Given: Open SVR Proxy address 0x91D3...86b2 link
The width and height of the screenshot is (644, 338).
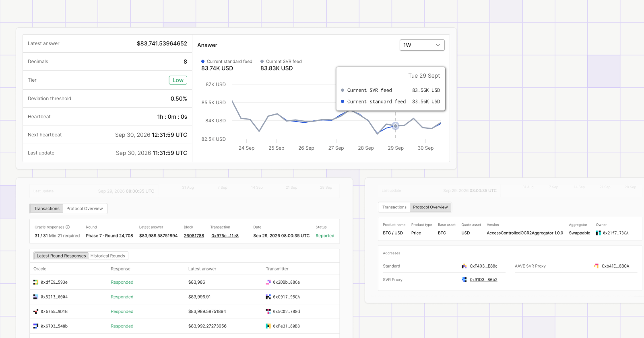Looking at the screenshot, I should click(x=483, y=280).
